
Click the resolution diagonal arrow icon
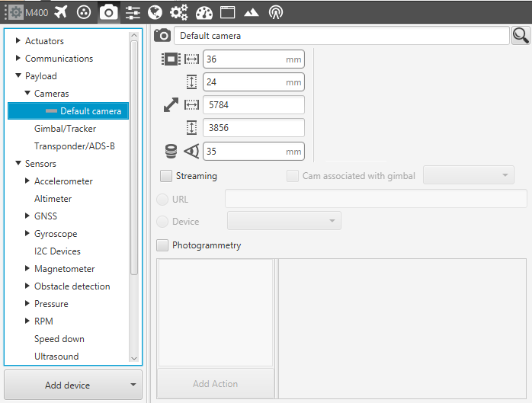point(171,105)
